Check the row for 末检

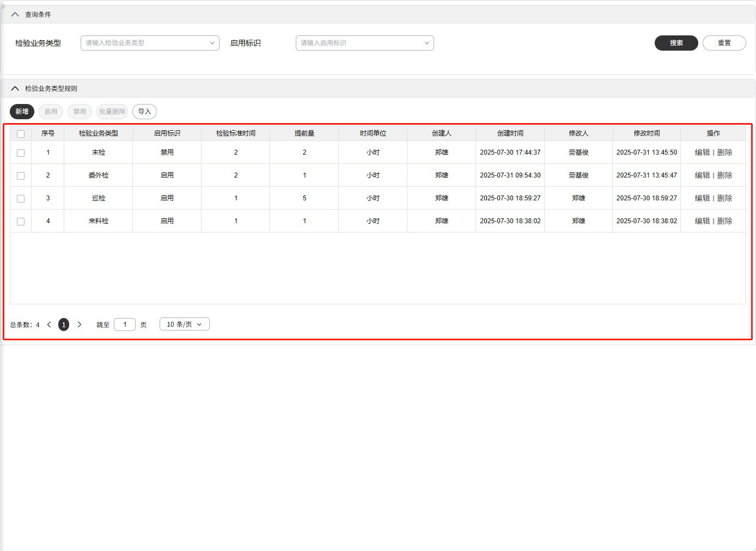[21, 153]
